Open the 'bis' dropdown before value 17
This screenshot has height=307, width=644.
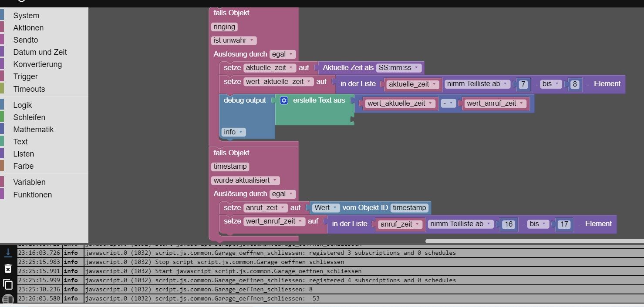coord(538,224)
